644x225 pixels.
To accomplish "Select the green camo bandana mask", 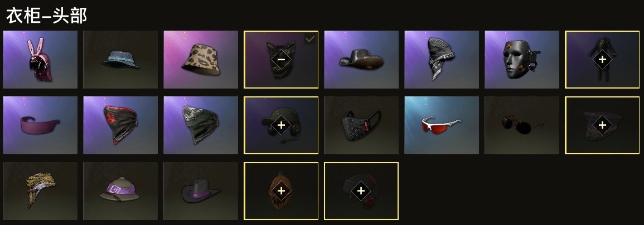I will tap(201, 125).
